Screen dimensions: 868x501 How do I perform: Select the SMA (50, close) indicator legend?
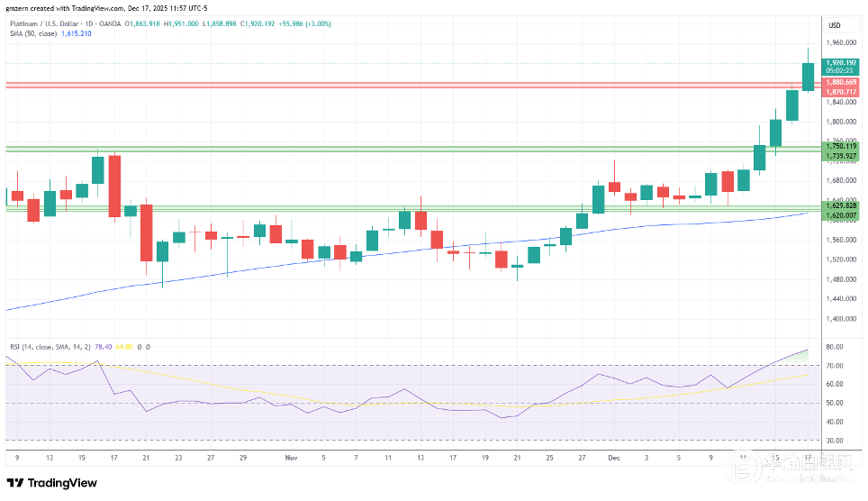click(x=32, y=33)
